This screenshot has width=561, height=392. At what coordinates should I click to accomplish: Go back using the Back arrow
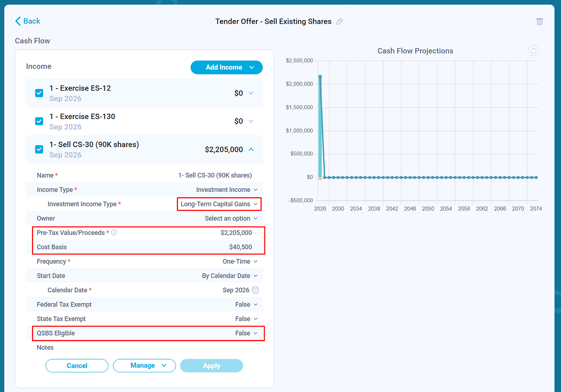click(28, 21)
